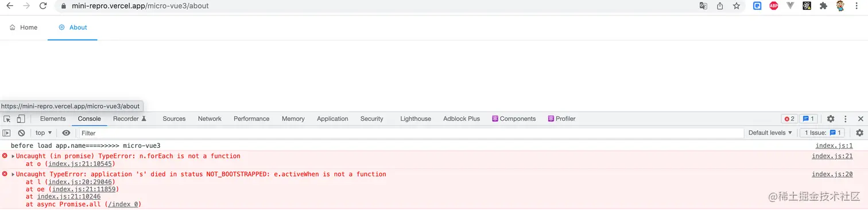Viewport: 868px width, 210px height.
Task: Click the red error count badge
Action: [789, 119]
